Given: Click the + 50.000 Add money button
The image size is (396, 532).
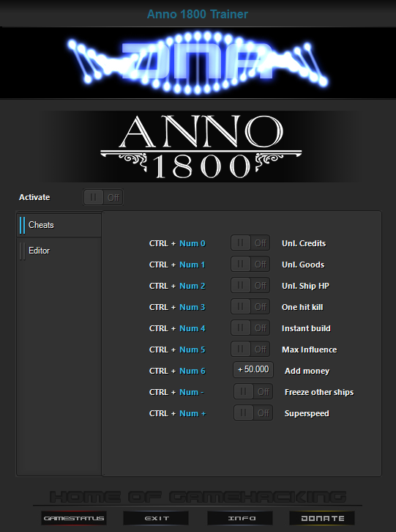Looking at the screenshot, I should click(253, 369).
